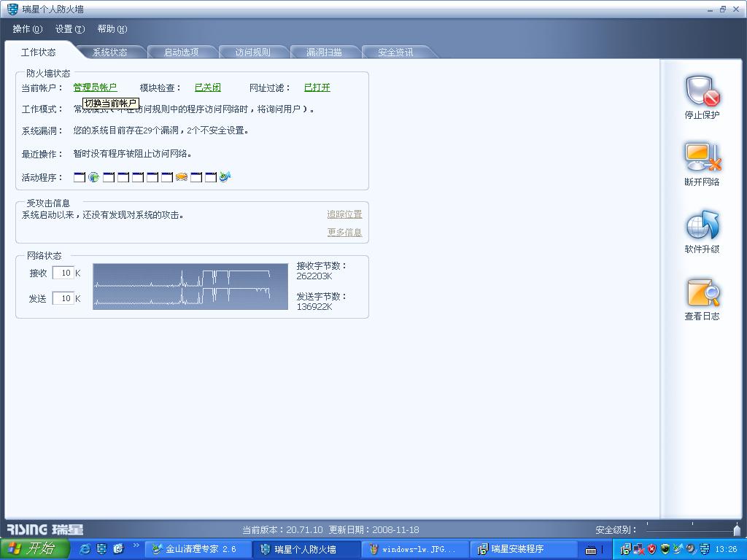Click the Rising shield icon in the title bar
The width and height of the screenshot is (747, 560).
click(12, 9)
